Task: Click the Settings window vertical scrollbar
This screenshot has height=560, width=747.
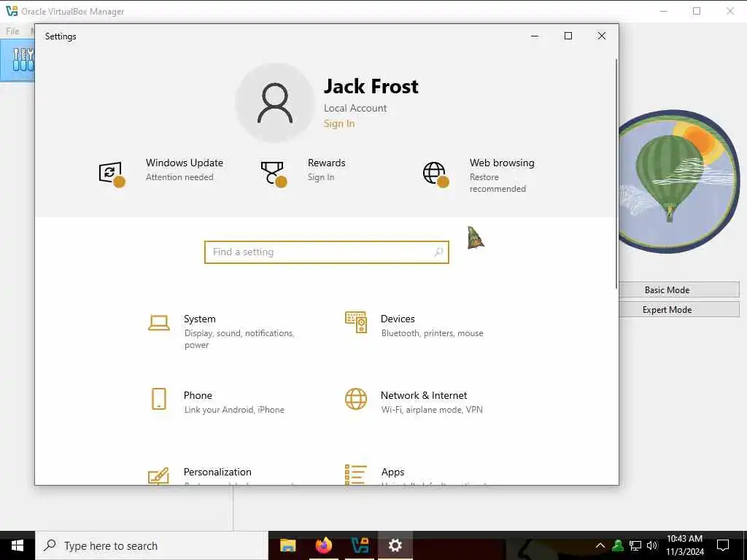Action: (616, 174)
